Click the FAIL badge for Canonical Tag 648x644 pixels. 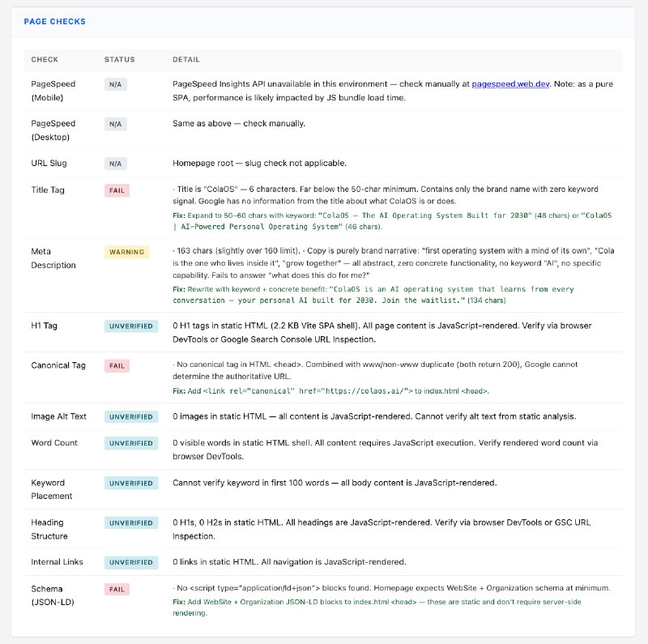[x=116, y=366]
